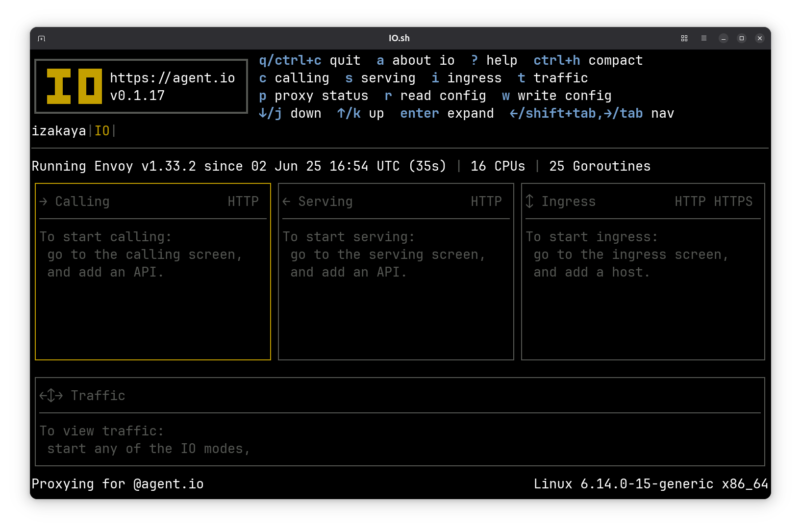The width and height of the screenshot is (801, 532).
Task: Select the Ingress panel title
Action: click(569, 202)
